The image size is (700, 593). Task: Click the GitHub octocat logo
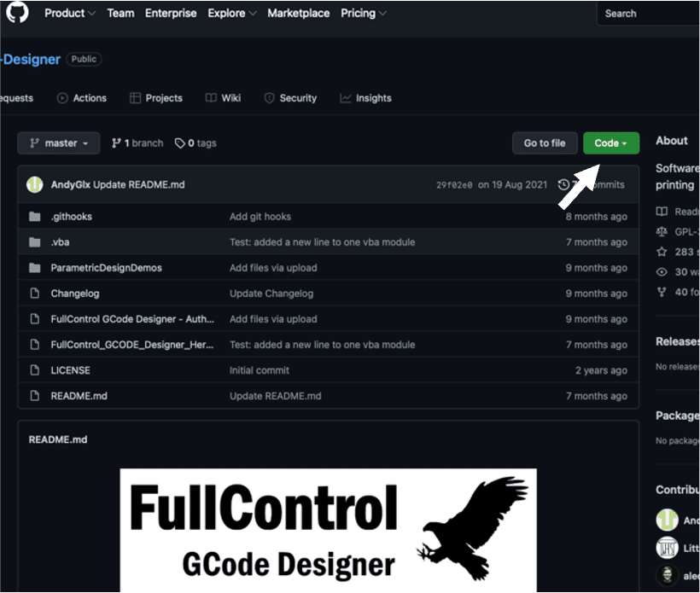(x=17, y=13)
